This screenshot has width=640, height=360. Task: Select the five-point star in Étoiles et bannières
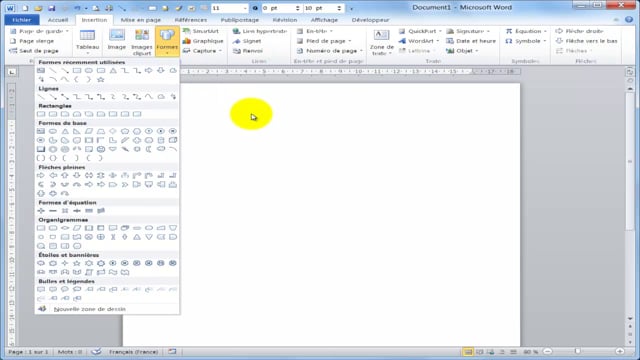(77, 263)
